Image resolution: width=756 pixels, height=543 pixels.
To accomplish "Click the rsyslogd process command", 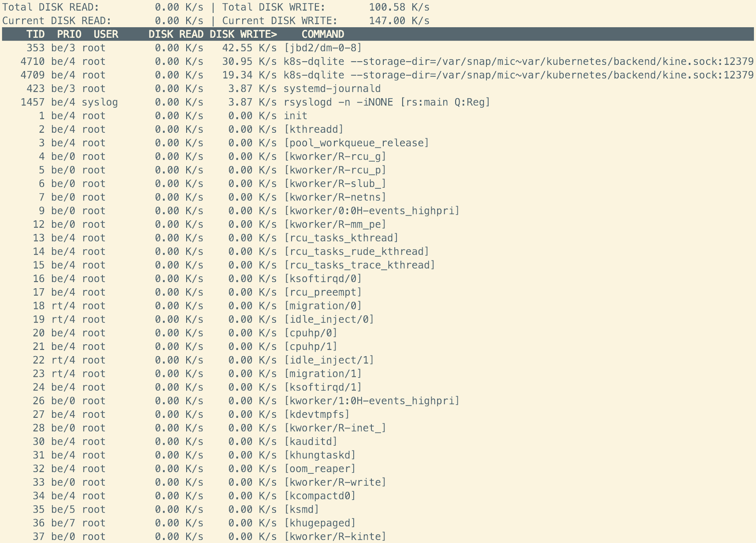I will click(x=386, y=103).
